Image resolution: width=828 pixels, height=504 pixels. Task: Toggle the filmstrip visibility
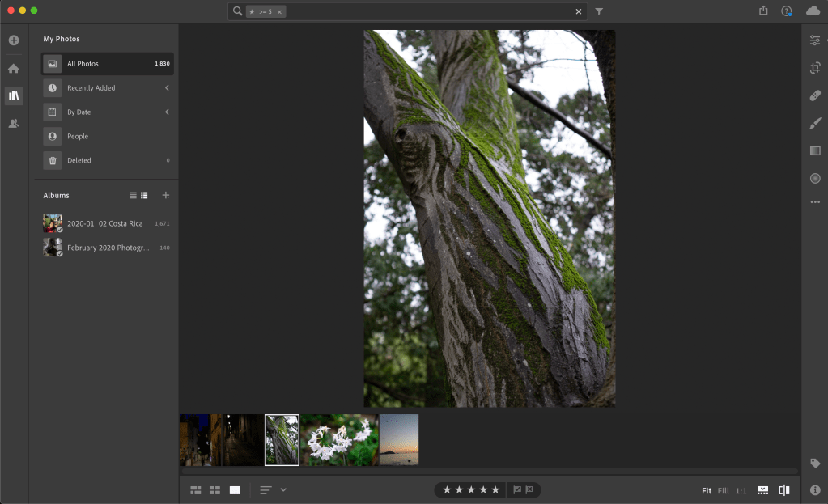762,490
